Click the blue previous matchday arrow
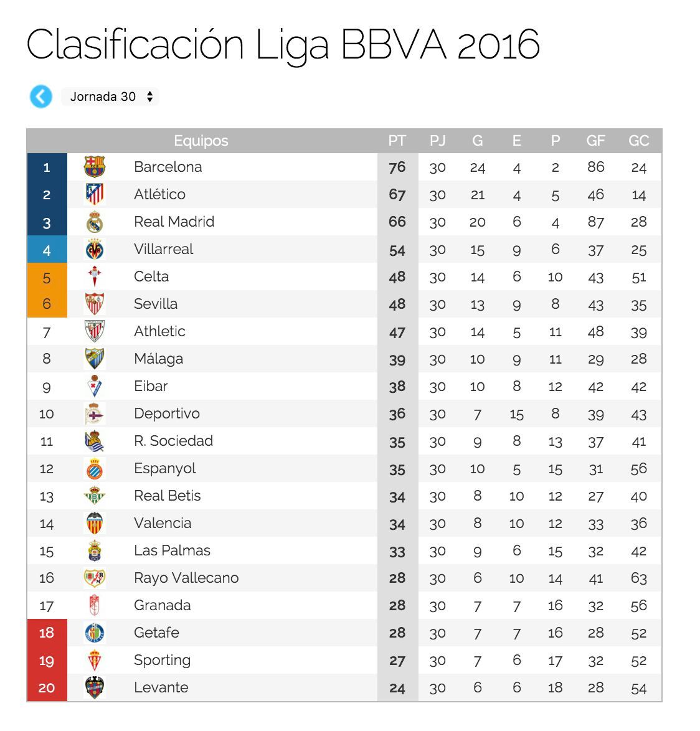 click(x=41, y=97)
